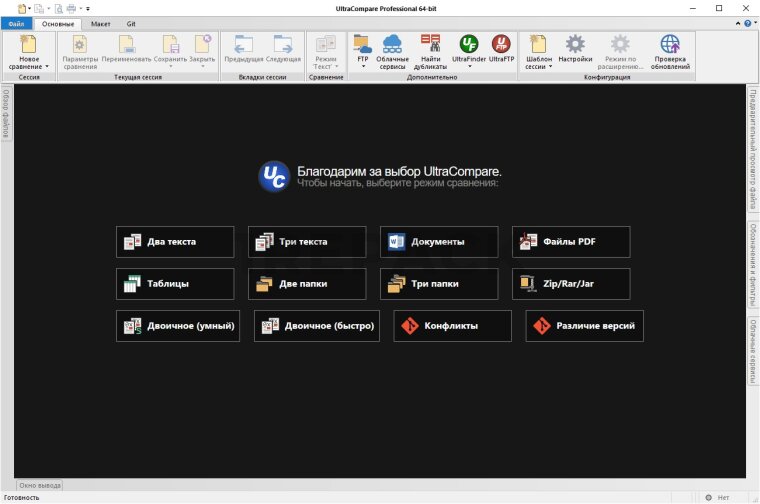Expand the Новое сравнение dropdown arrow
This screenshot has height=504, width=760.
(x=47, y=67)
